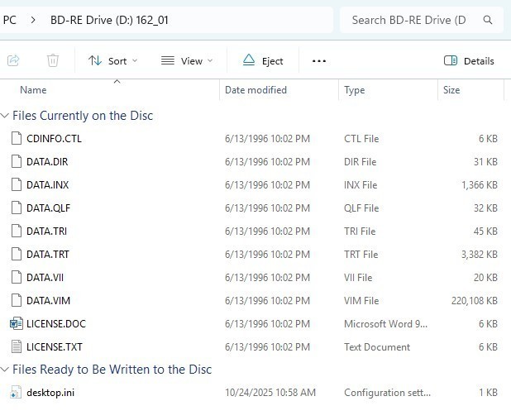Screen dimensions: 511x420
Task: Open the View dropdown menu
Action: tap(186, 60)
